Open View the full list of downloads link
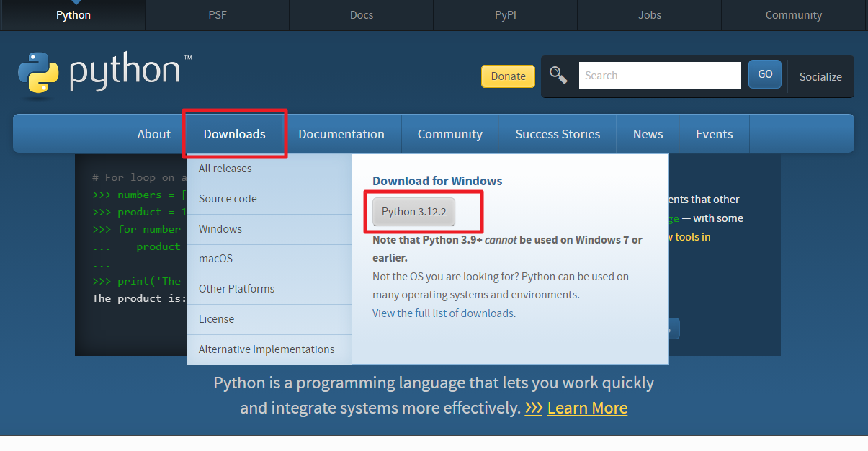 click(x=443, y=313)
